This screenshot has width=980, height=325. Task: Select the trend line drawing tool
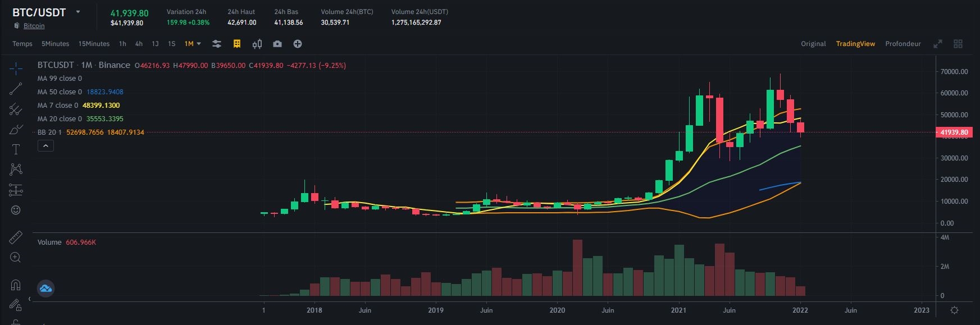click(x=16, y=89)
